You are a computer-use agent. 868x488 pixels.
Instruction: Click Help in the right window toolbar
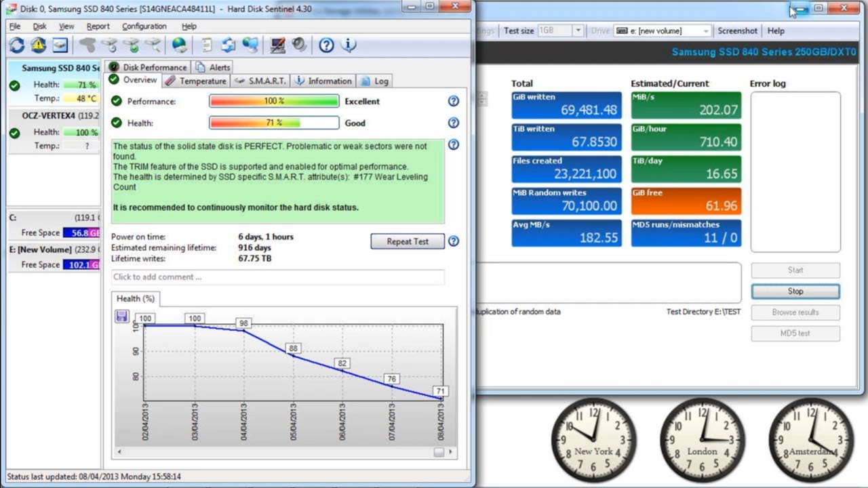(776, 30)
